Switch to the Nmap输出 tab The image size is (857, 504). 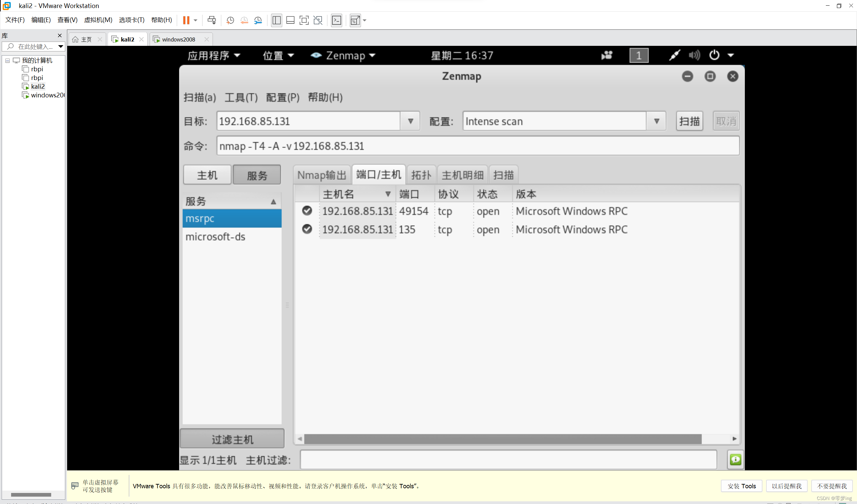(x=321, y=175)
